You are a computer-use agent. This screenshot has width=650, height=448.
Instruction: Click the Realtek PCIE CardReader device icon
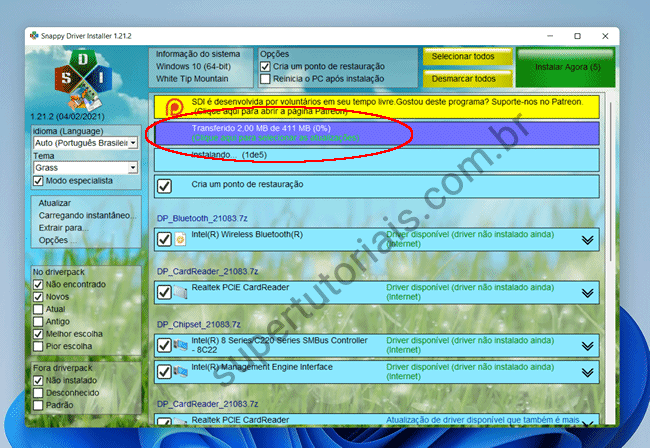pyautogui.click(x=181, y=292)
